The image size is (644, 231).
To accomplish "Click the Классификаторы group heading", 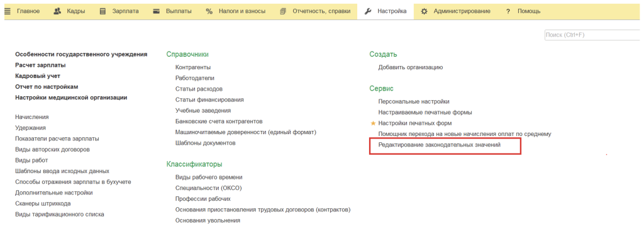I will pos(194,164).
